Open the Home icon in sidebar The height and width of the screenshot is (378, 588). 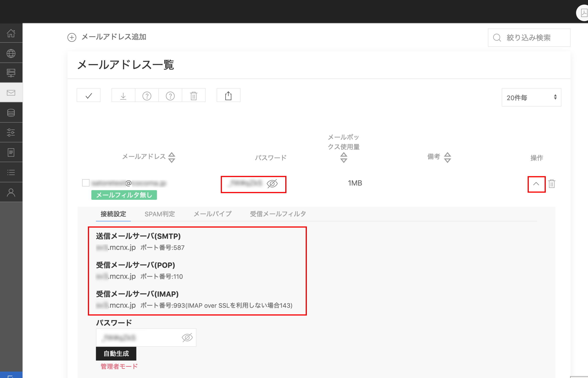pyautogui.click(x=11, y=33)
